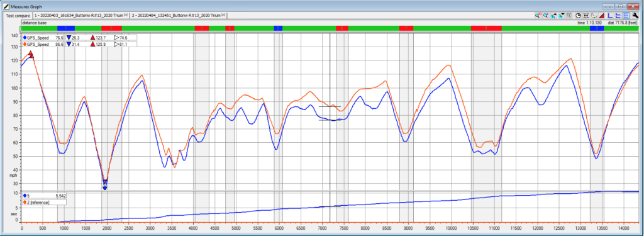Close the 20220404_132451 test tab
The image size is (644, 236).
(224, 16)
